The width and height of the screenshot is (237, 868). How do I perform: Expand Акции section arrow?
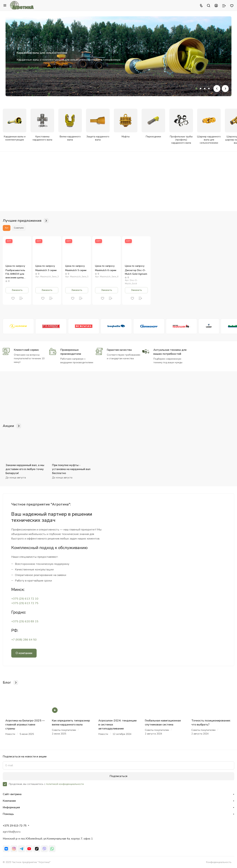pyautogui.click(x=19, y=426)
